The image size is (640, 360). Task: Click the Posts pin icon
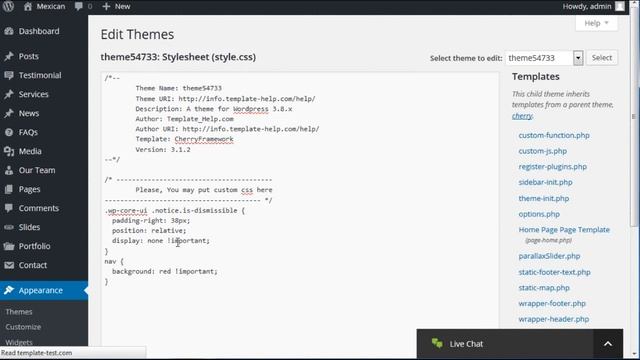click(x=9, y=56)
